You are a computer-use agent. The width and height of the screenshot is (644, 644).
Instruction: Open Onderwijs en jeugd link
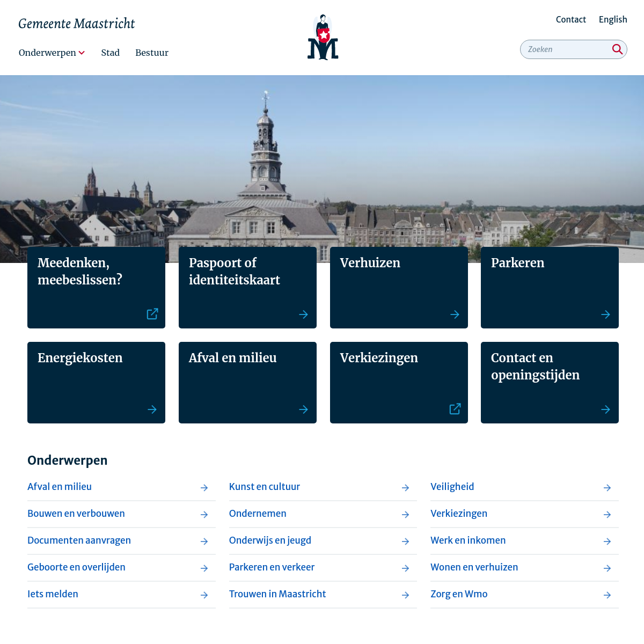(270, 540)
